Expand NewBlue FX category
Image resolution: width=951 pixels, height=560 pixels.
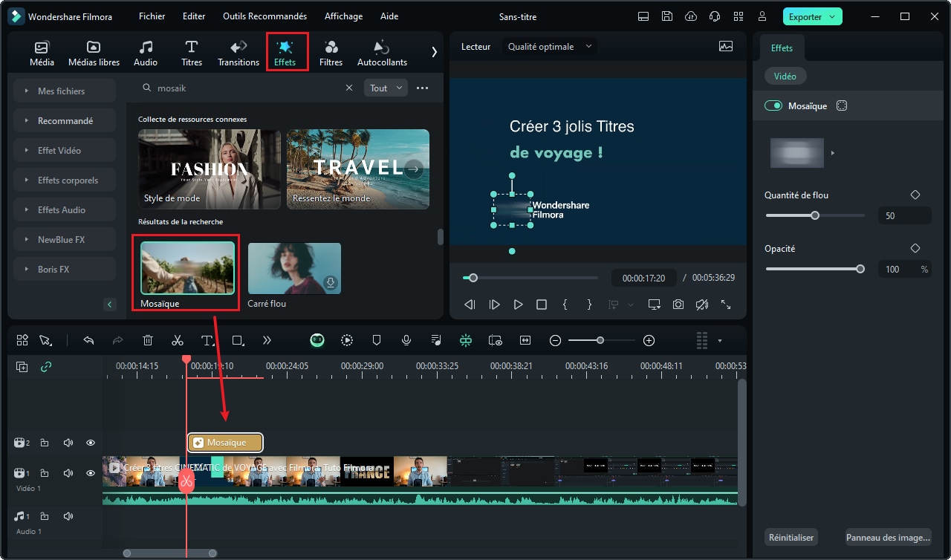65,239
